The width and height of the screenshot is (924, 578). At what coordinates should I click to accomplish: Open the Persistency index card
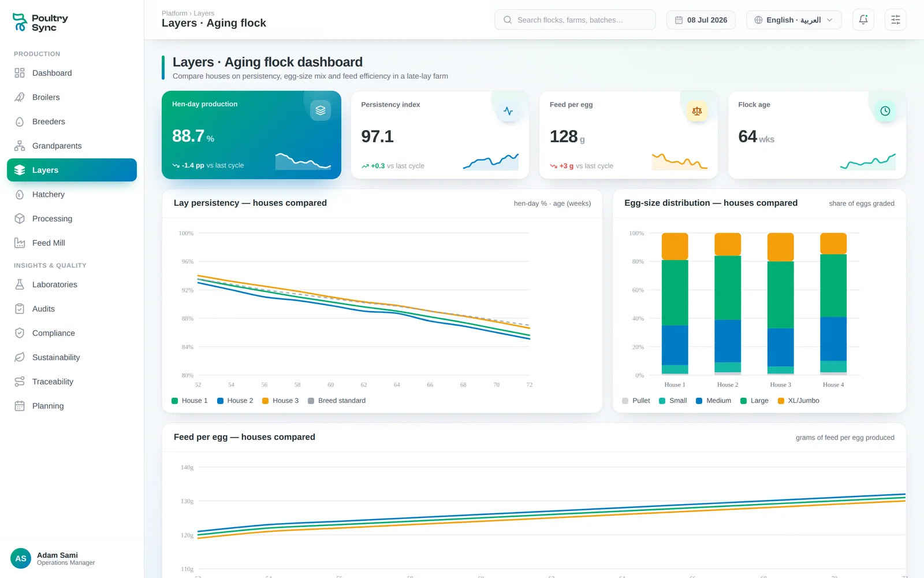[439, 135]
